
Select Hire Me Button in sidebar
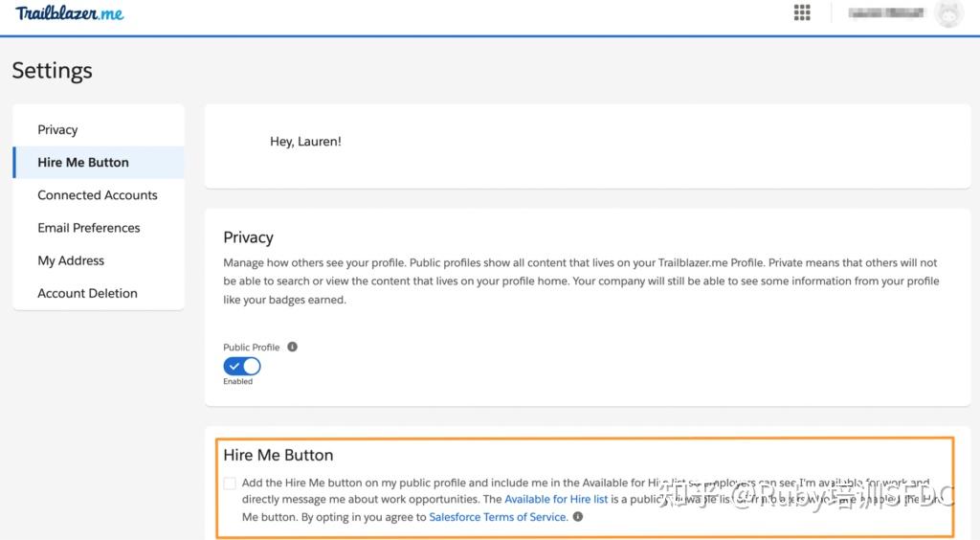click(99, 163)
